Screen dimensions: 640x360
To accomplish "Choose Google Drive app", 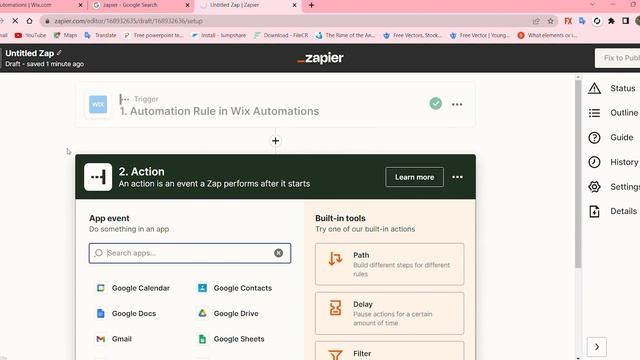I will 228,313.
